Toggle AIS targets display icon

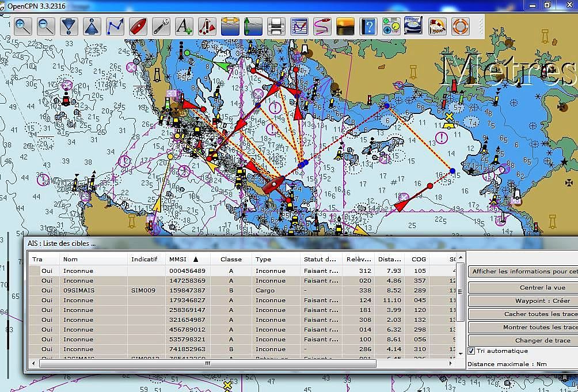coord(207,26)
